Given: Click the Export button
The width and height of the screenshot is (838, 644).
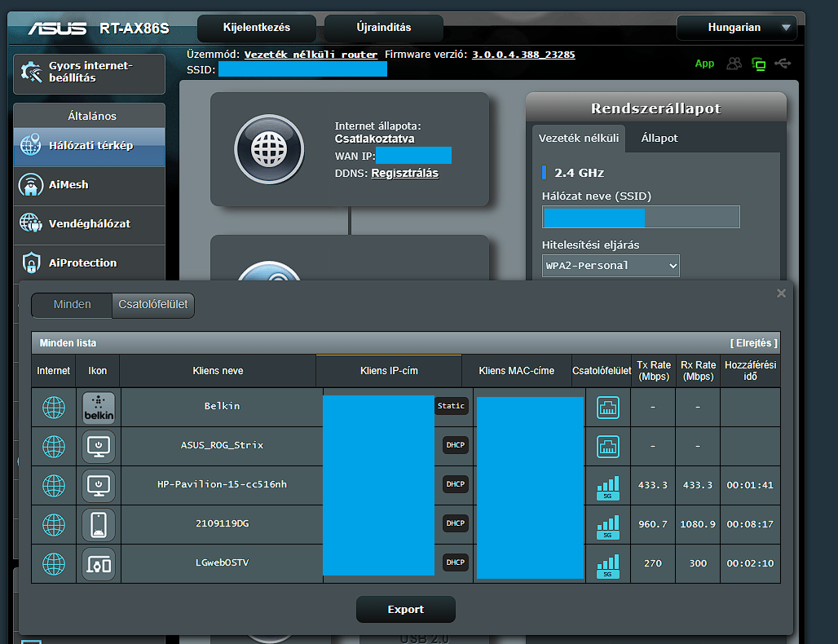Looking at the screenshot, I should tap(406, 609).
